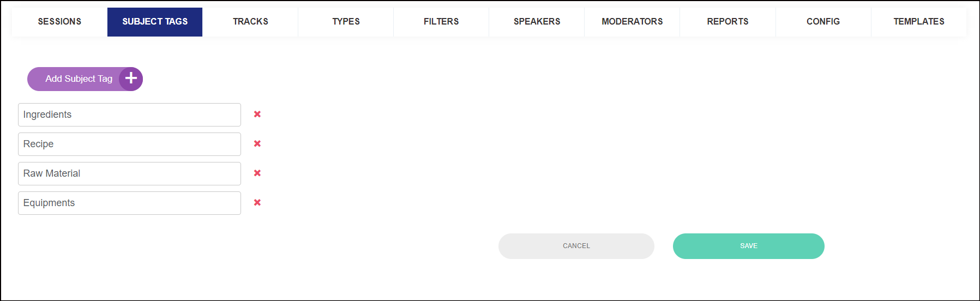Switch to the Speakers tab

(537, 22)
